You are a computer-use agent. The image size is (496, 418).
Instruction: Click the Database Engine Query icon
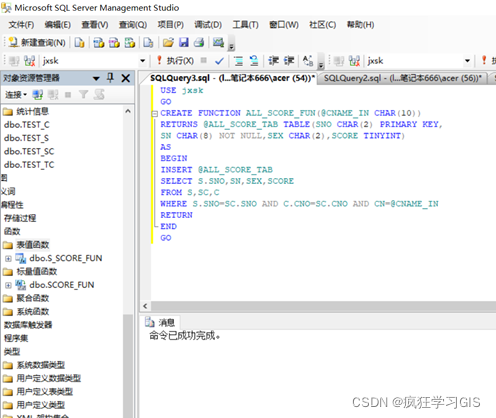point(79,42)
